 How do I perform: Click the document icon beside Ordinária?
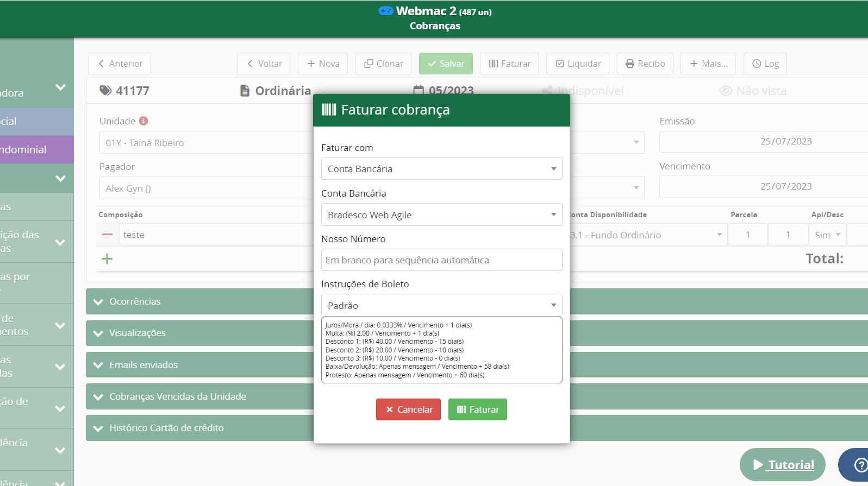pyautogui.click(x=245, y=91)
